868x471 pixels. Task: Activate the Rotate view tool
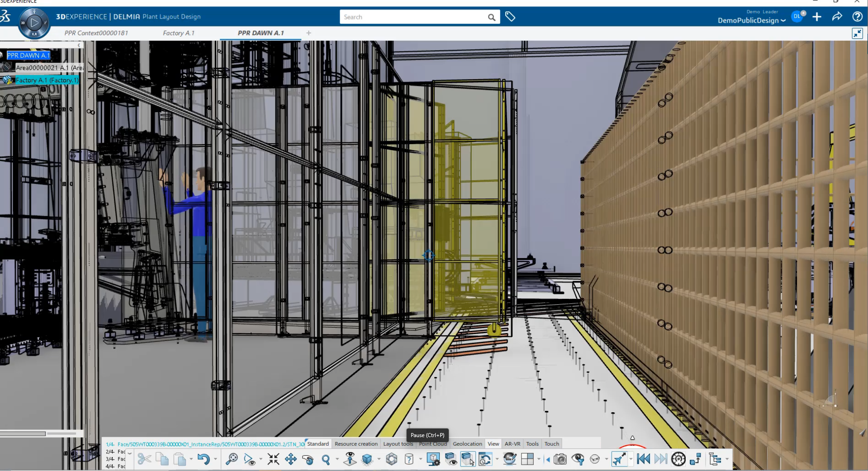point(308,459)
